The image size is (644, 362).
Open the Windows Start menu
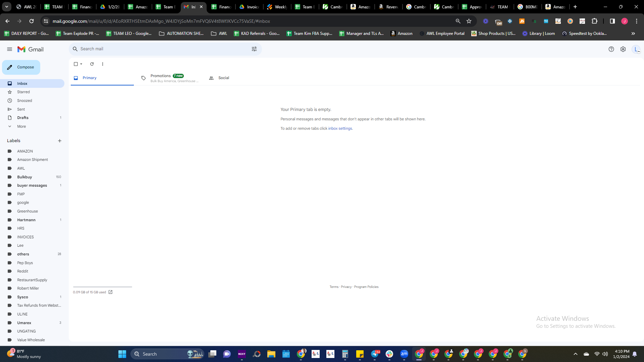122,354
